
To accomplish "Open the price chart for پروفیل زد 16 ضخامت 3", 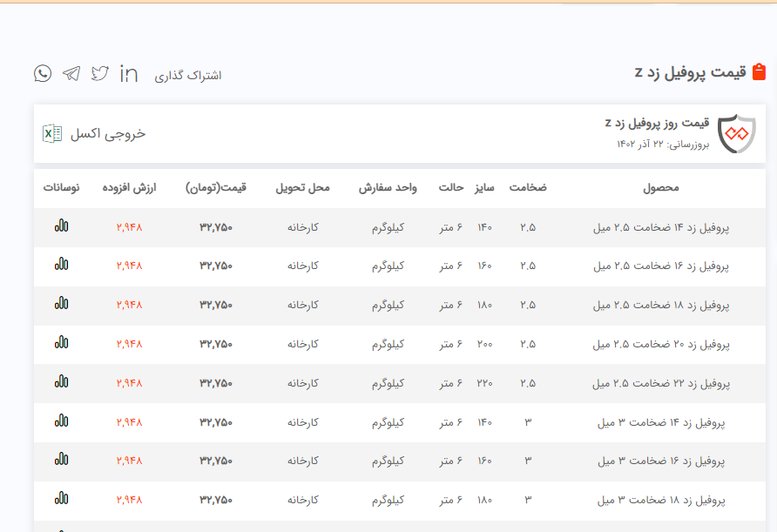I will pos(61,461).
